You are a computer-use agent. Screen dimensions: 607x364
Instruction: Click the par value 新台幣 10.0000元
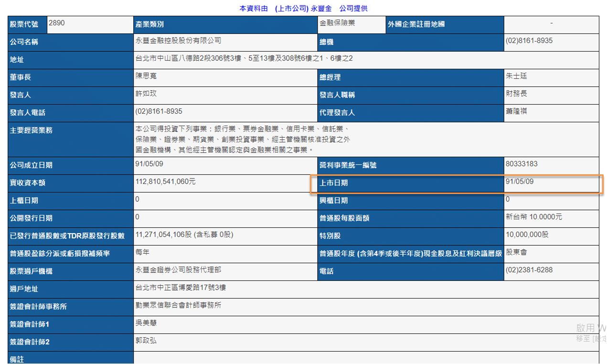pyautogui.click(x=533, y=217)
